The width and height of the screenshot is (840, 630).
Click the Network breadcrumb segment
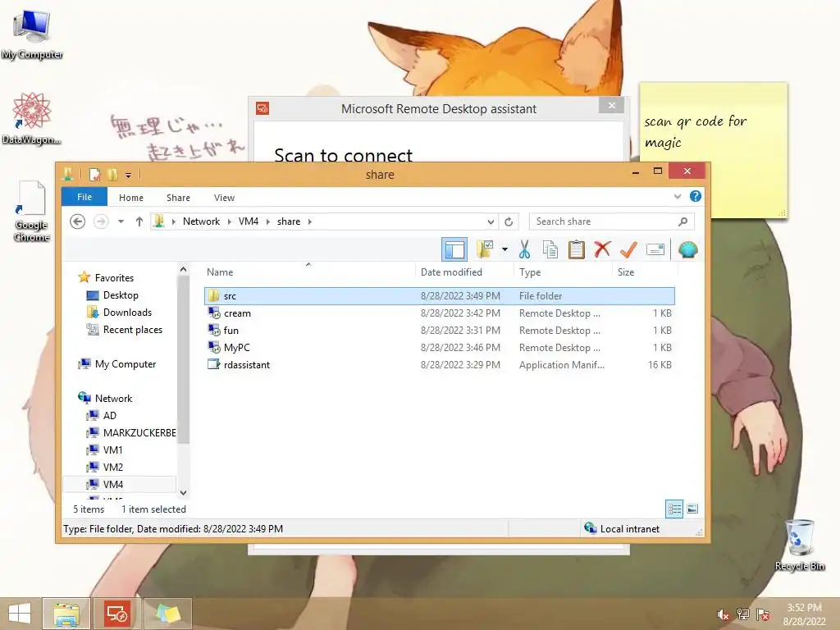tap(202, 221)
